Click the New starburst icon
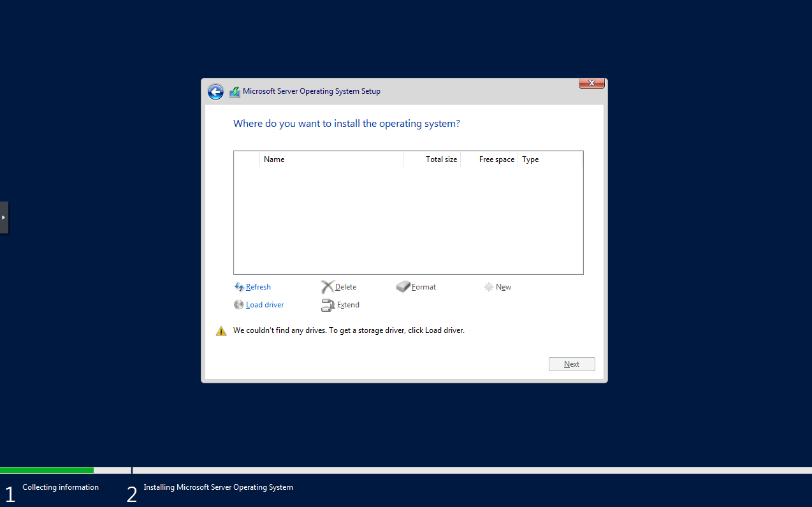This screenshot has width=812, height=507. tap(489, 287)
